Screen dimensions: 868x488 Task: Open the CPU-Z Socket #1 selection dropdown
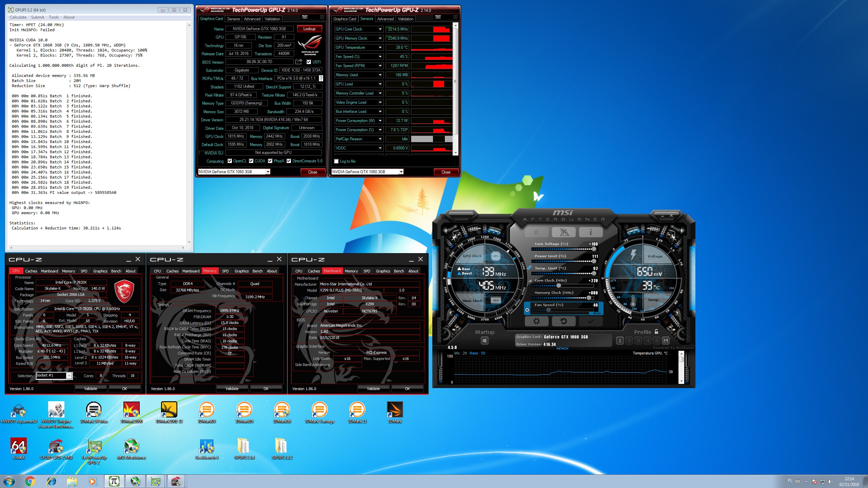point(69,375)
